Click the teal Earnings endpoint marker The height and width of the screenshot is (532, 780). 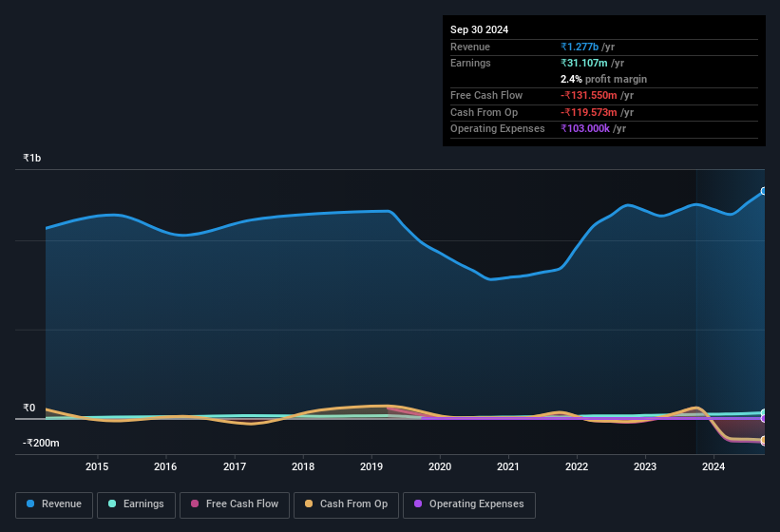[764, 412]
